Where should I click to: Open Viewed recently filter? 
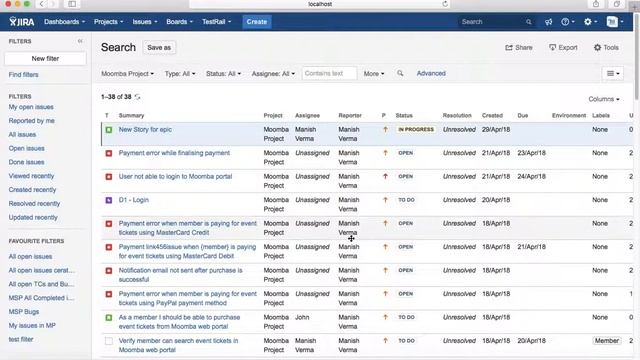pos(31,176)
